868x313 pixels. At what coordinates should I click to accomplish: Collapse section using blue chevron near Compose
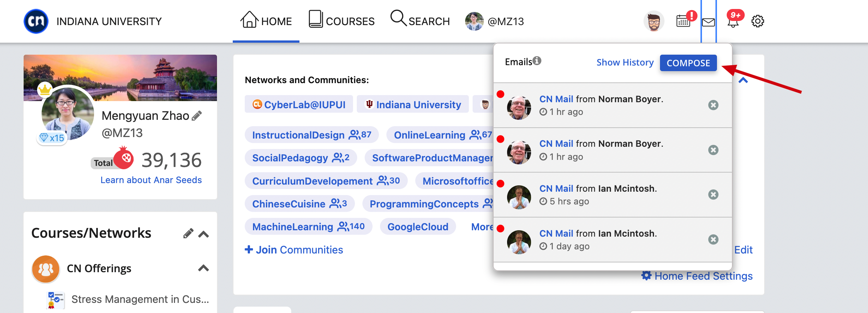coord(743,80)
